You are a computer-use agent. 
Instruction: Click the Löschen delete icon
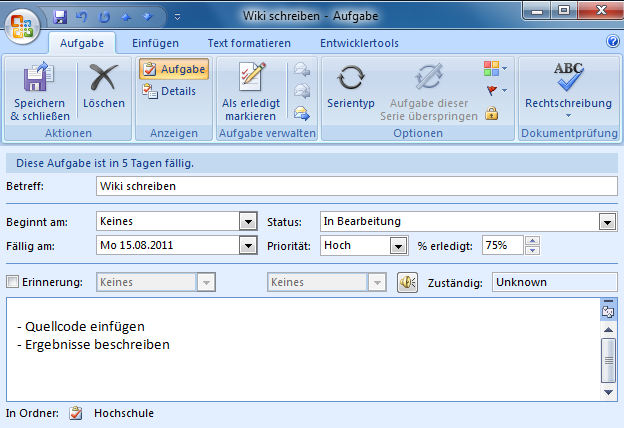tap(104, 80)
